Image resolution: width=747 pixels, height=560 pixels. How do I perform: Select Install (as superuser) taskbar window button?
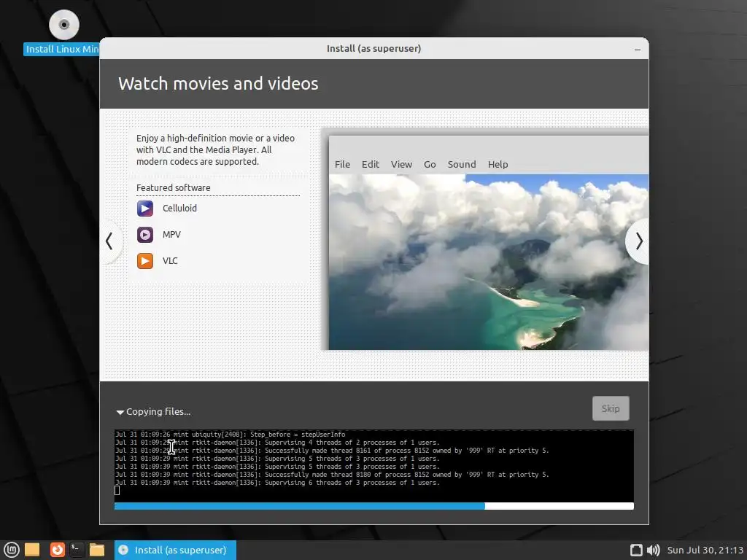[x=175, y=550]
